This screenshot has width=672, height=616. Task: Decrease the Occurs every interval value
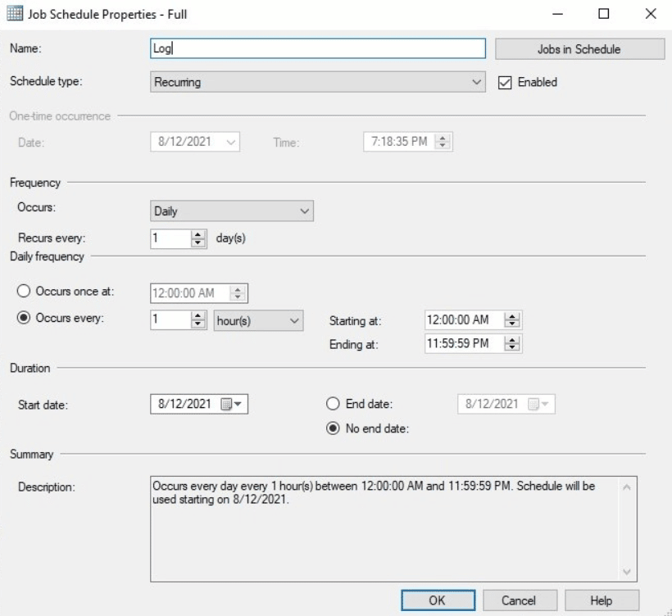198,324
